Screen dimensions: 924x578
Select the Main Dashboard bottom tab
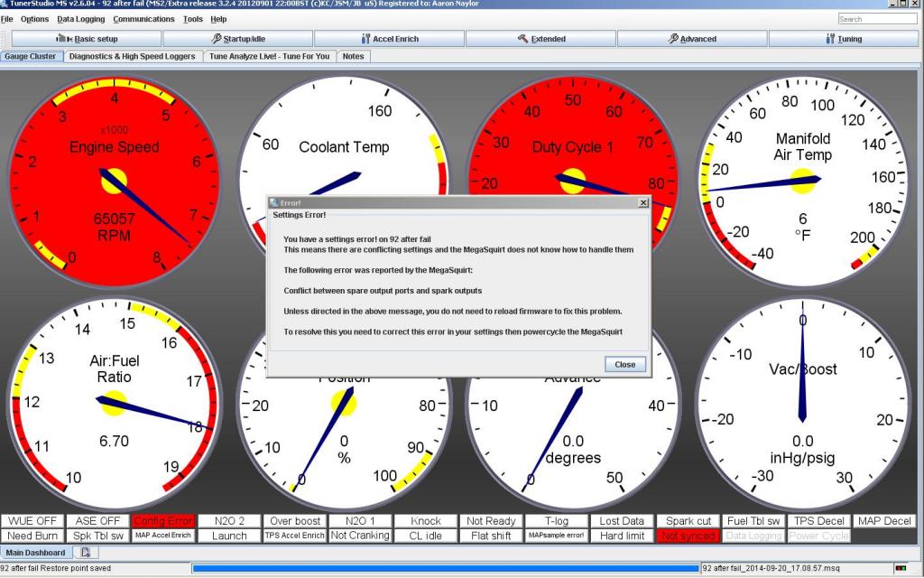click(36, 552)
